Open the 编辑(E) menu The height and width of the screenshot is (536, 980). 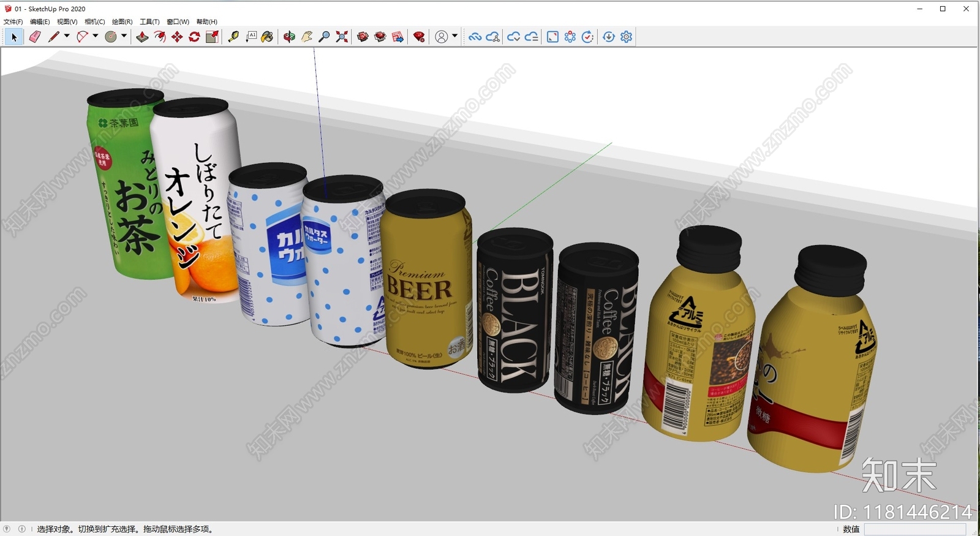(x=40, y=21)
